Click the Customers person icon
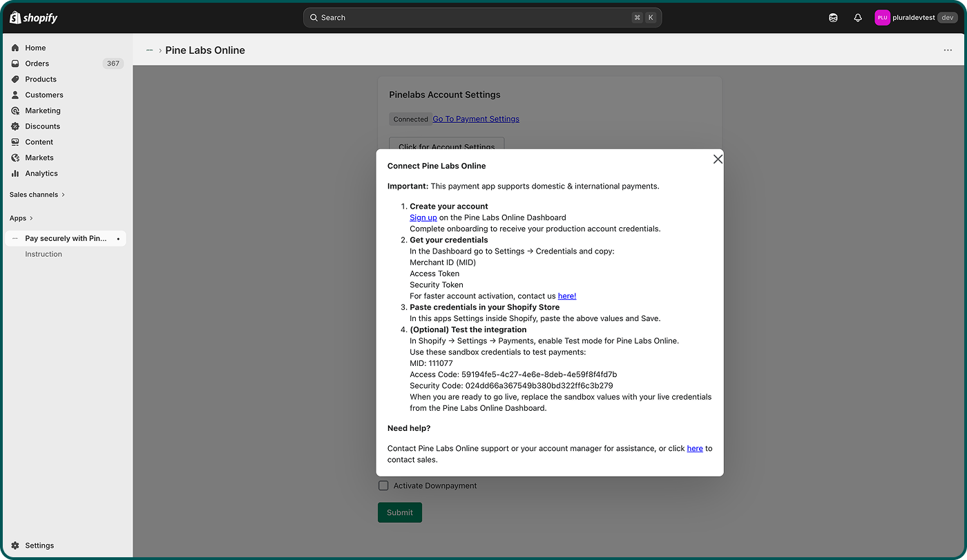 tap(15, 95)
